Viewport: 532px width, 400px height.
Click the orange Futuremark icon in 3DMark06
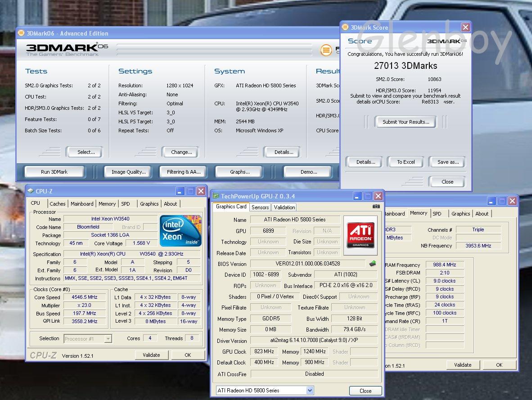click(x=326, y=50)
